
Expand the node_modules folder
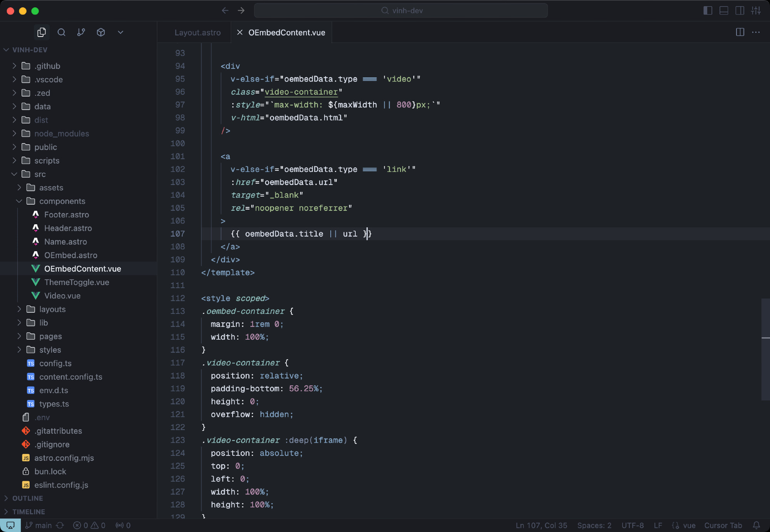[x=79, y=133]
